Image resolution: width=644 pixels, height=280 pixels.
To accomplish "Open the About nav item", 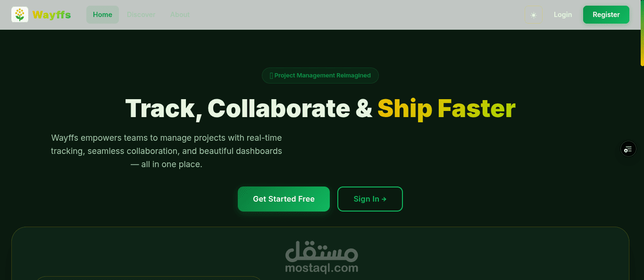I will coord(180,15).
